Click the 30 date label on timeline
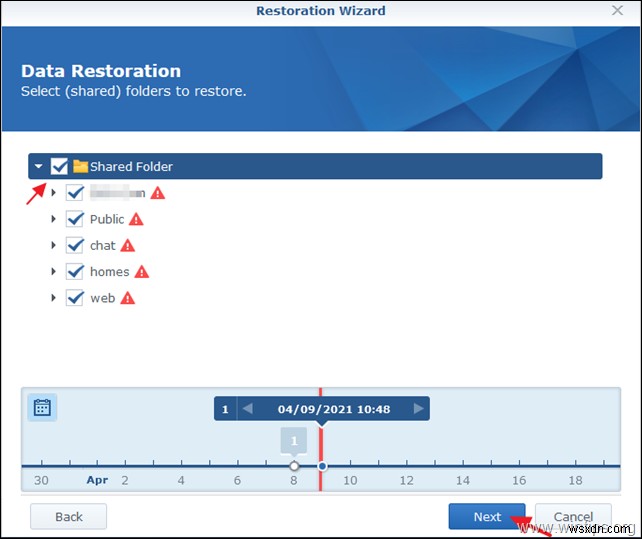 pos(41,480)
